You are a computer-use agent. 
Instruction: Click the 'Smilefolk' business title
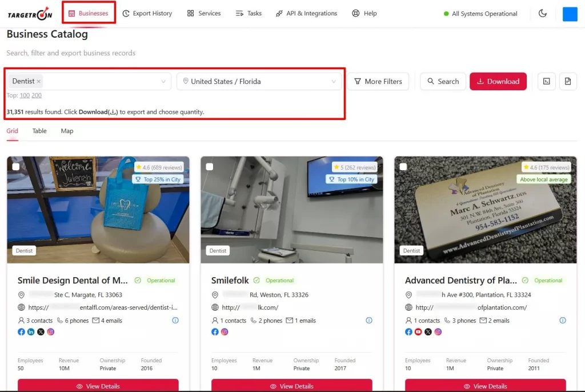pyautogui.click(x=230, y=281)
